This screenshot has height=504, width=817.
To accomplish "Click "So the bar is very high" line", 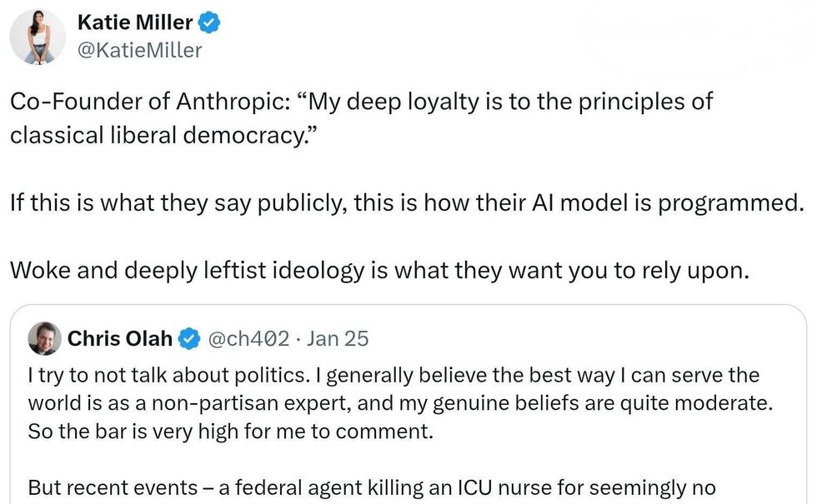I will [125, 432].
